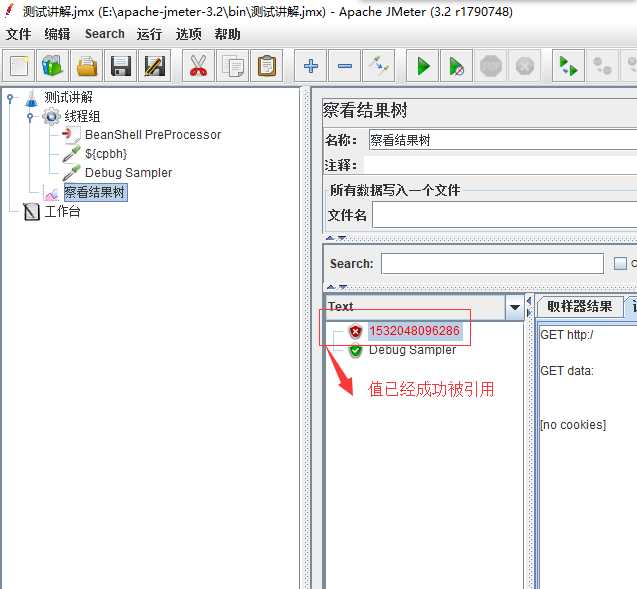Switch to 取样器结果 tab
Screen dimensions: 637x589
pyautogui.click(x=579, y=306)
